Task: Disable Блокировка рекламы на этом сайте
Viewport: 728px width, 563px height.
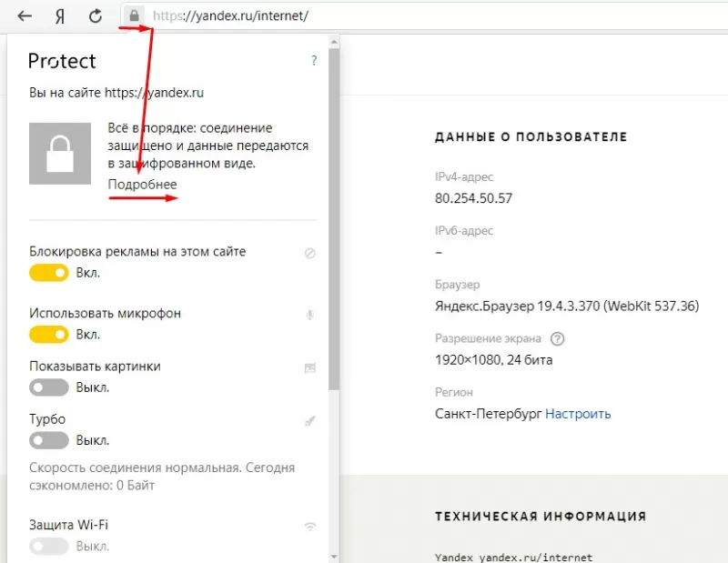Action: pos(49,273)
